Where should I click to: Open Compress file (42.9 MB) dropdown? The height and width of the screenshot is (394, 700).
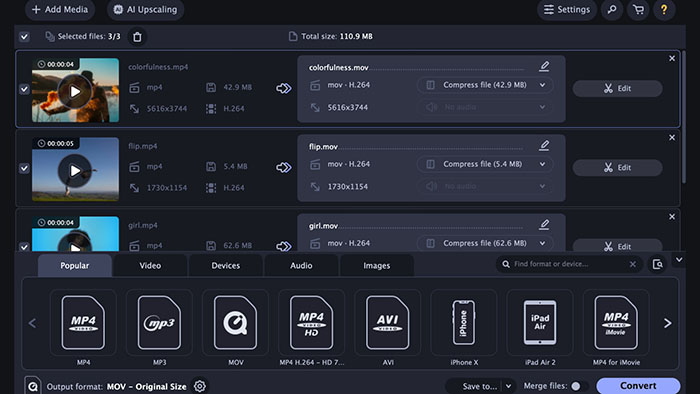click(x=485, y=85)
